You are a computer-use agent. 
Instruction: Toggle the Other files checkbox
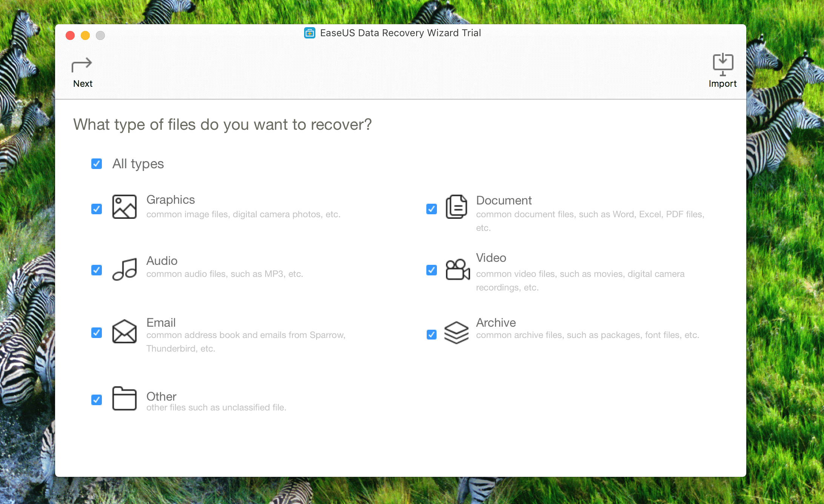click(x=97, y=400)
